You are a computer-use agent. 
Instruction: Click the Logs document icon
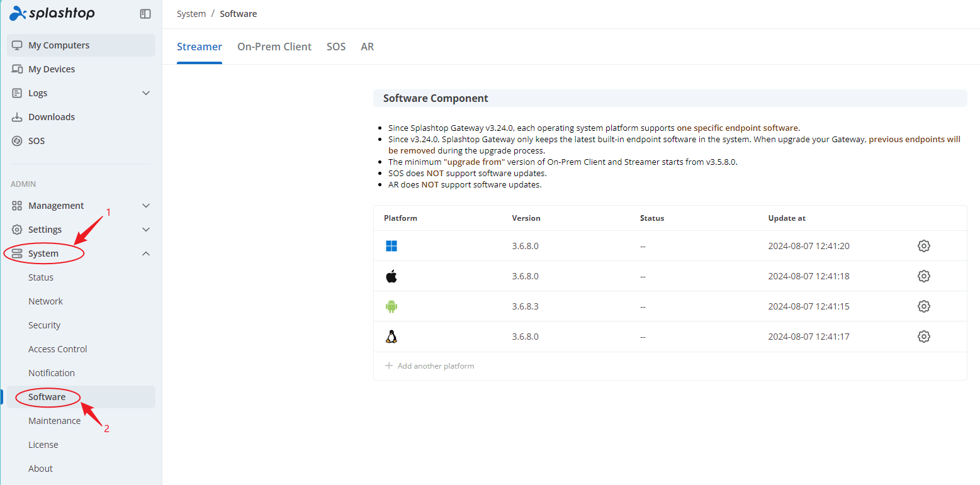point(17,93)
